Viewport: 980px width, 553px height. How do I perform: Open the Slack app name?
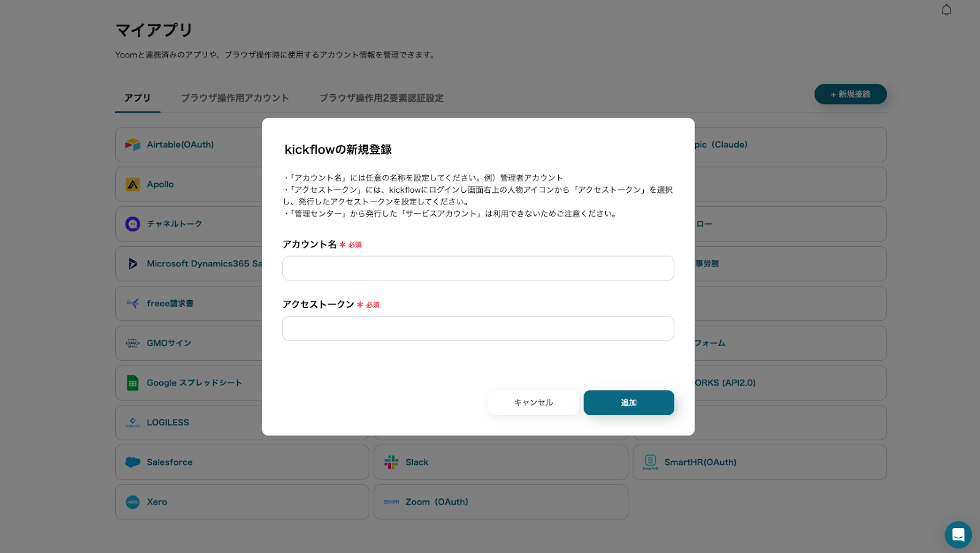(x=417, y=462)
